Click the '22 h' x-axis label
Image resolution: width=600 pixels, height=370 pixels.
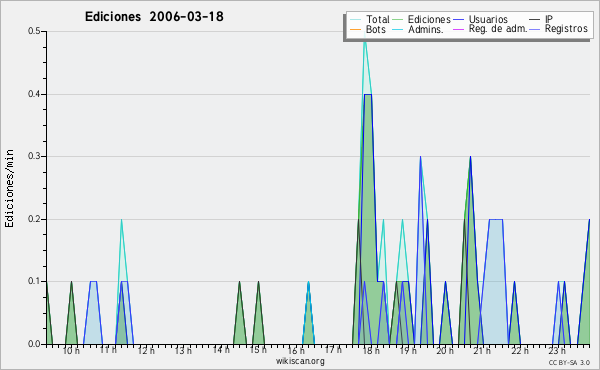(x=520, y=351)
